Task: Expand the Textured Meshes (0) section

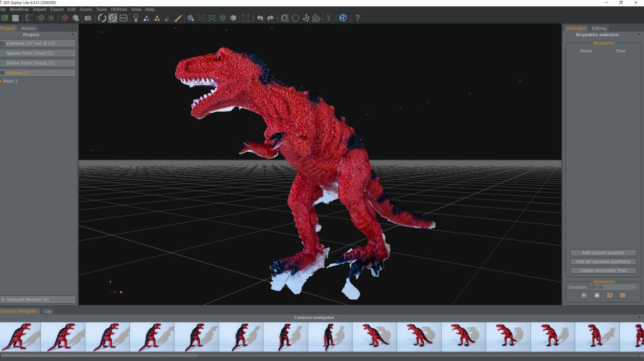Action: point(38,300)
